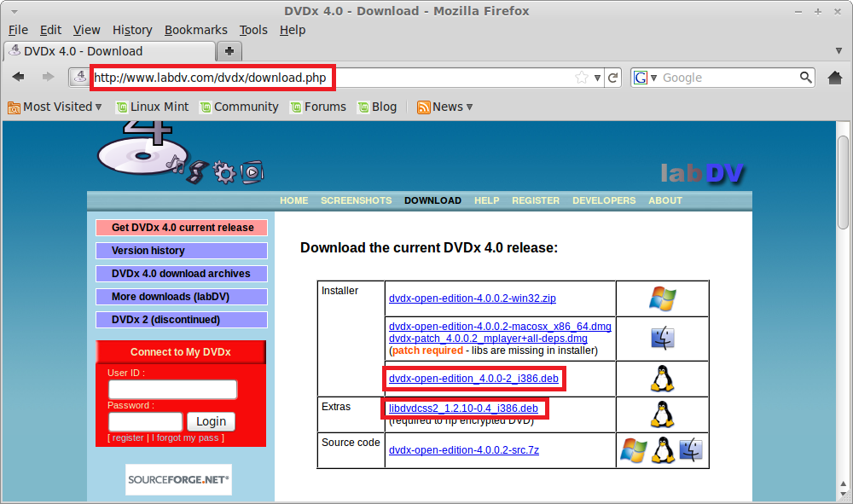Select the DVDx 4.0 - Download tab

(x=109, y=51)
